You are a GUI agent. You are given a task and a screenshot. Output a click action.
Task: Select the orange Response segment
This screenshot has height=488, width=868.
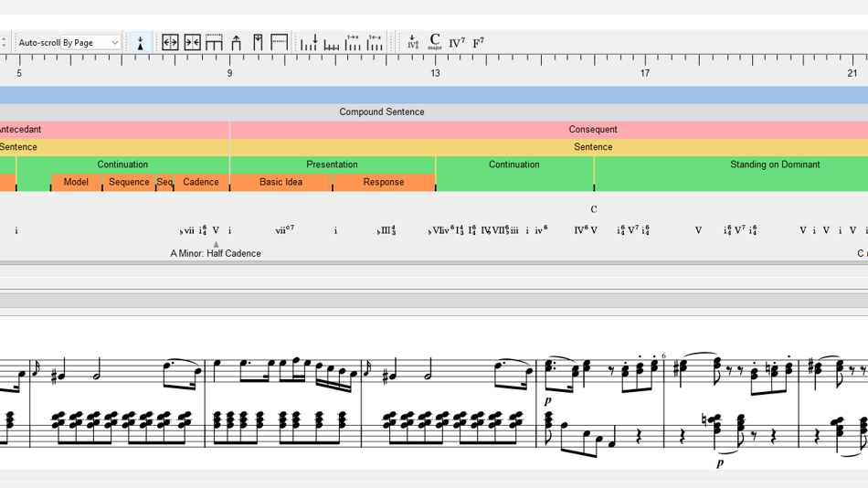click(384, 182)
